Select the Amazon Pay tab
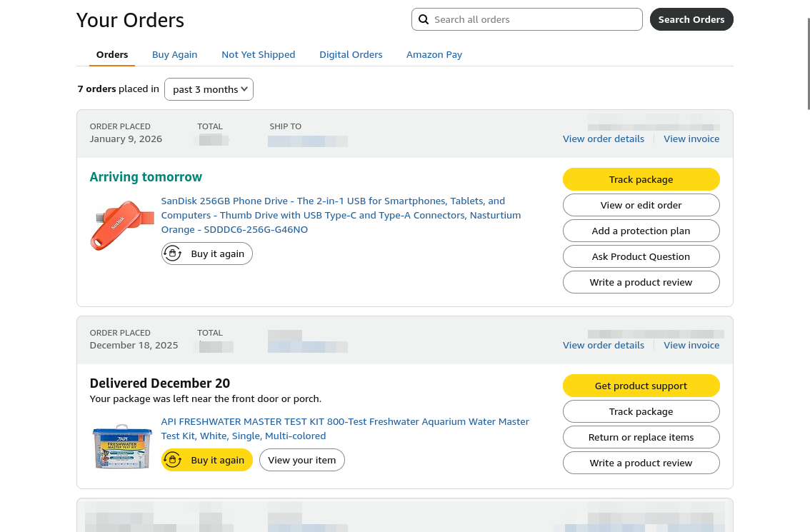This screenshot has height=532, width=810. 434,54
